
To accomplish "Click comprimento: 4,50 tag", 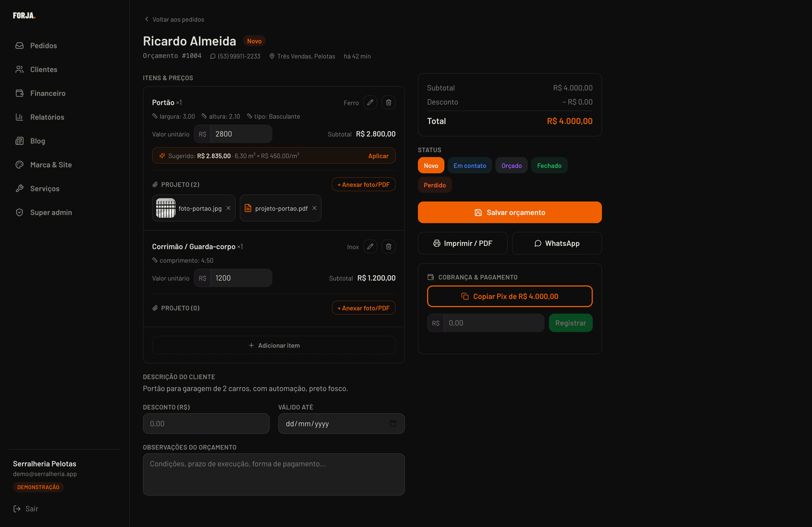I will [183, 261].
